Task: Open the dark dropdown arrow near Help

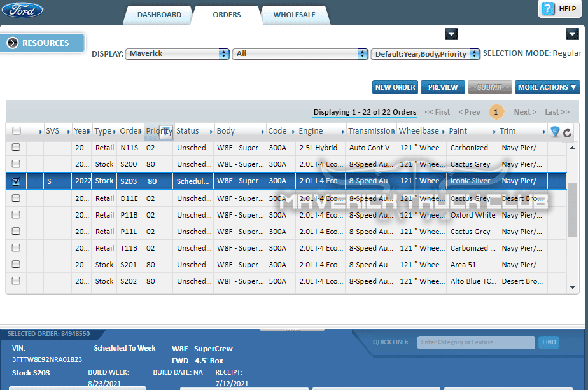Action: pyautogui.click(x=572, y=34)
